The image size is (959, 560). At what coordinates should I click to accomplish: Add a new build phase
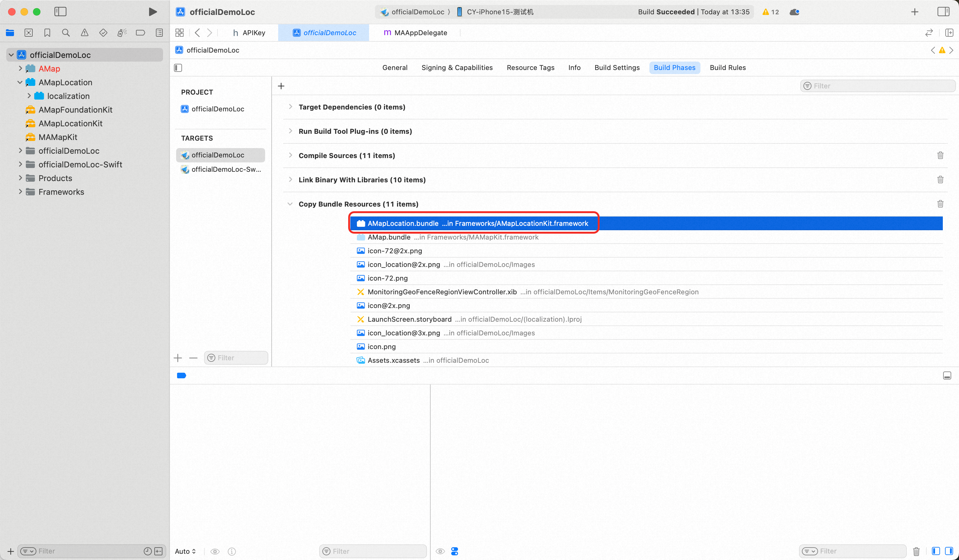[281, 86]
